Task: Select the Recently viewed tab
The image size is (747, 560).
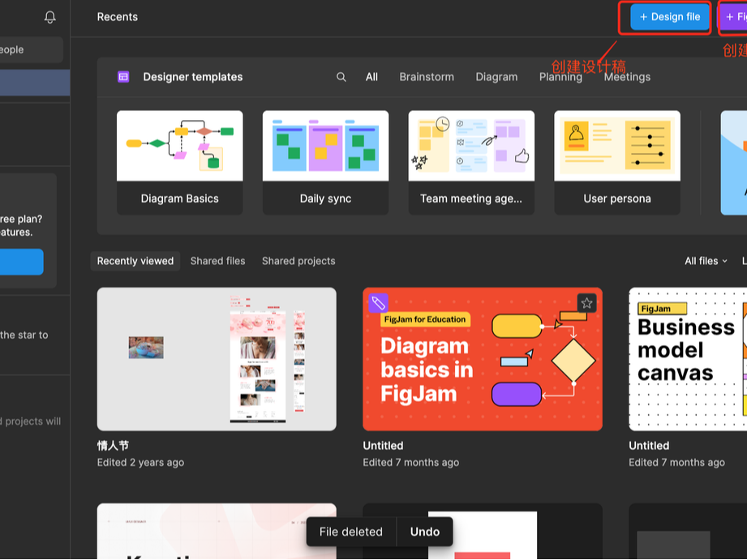Action: click(x=135, y=260)
